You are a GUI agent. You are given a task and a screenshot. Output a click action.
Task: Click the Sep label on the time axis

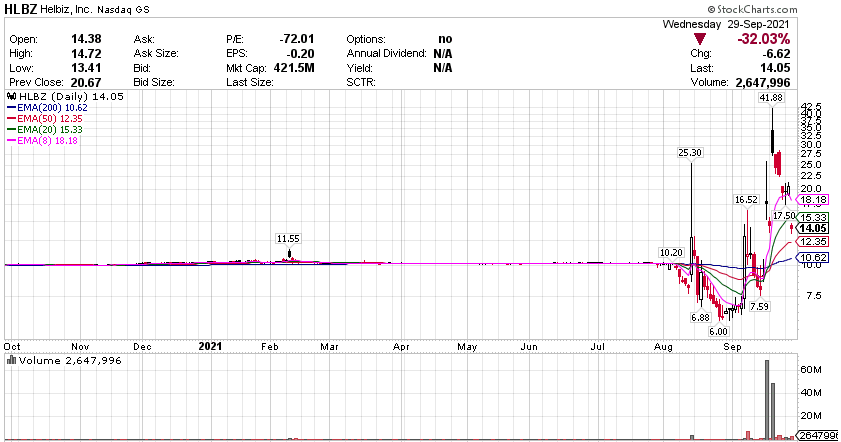(732, 347)
